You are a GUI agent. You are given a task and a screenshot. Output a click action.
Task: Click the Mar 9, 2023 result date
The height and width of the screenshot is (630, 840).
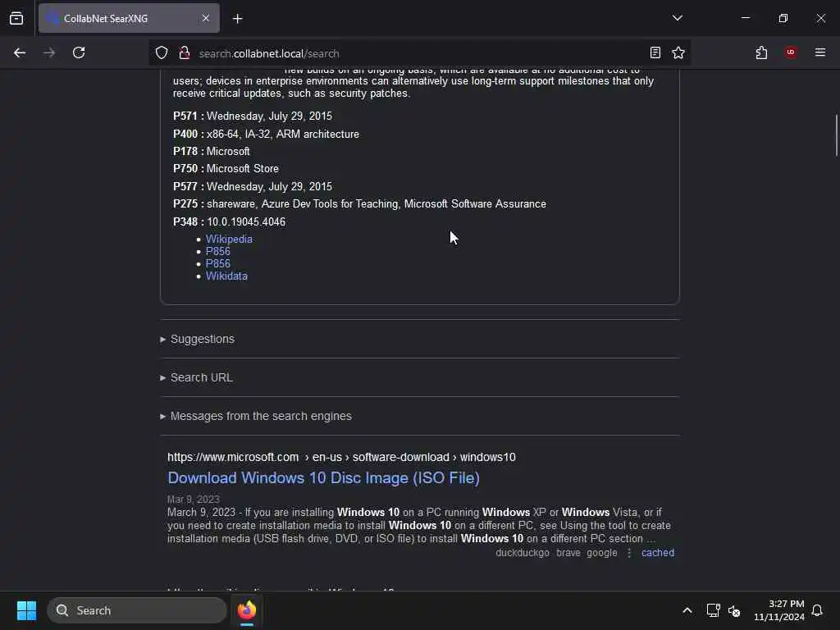[x=194, y=500]
